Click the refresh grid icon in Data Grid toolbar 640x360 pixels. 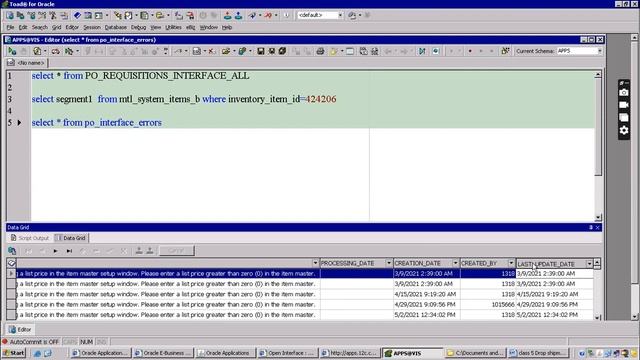pos(12,251)
